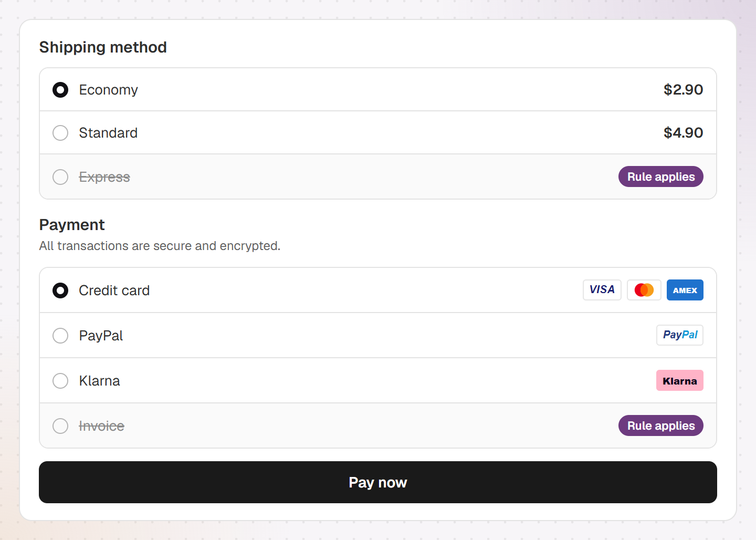Click the strikethrough Express label

104,178
